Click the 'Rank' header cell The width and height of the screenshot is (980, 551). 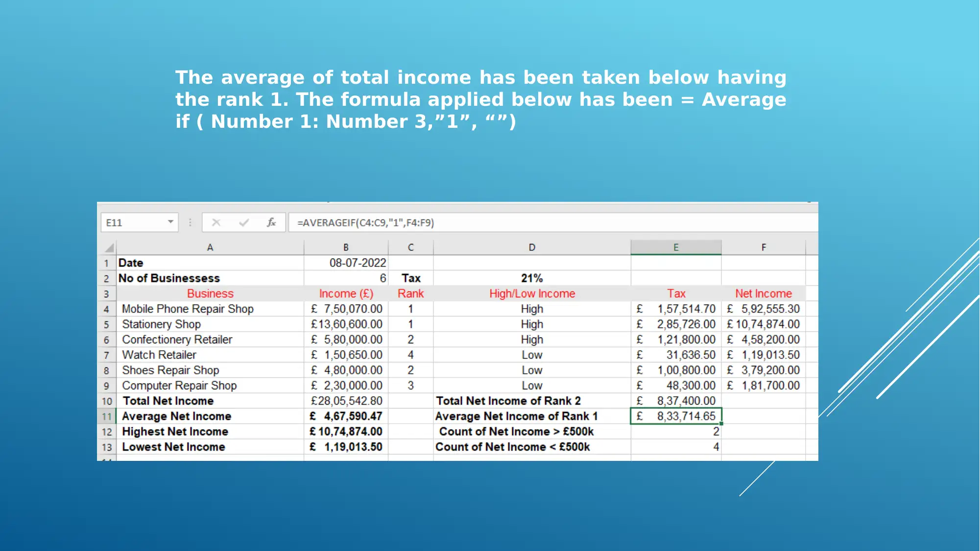410,293
